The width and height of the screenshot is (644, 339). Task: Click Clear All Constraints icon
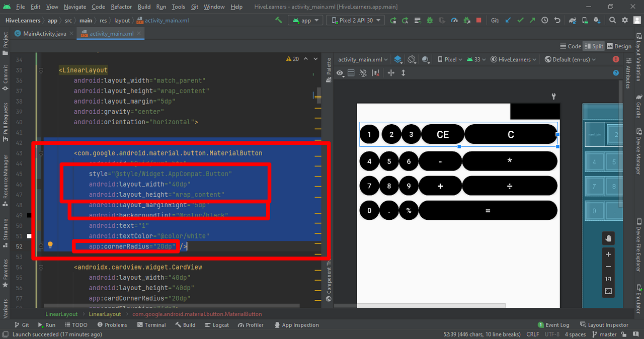point(375,73)
